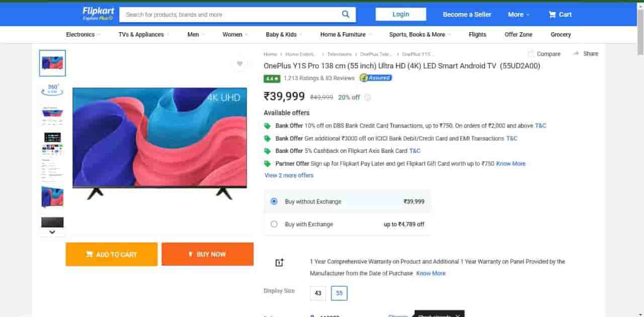
Task: Expand the More dropdown in header
Action: click(519, 15)
